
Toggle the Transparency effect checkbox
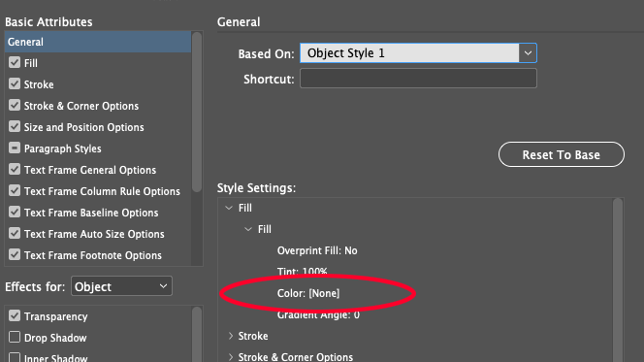pyautogui.click(x=15, y=316)
